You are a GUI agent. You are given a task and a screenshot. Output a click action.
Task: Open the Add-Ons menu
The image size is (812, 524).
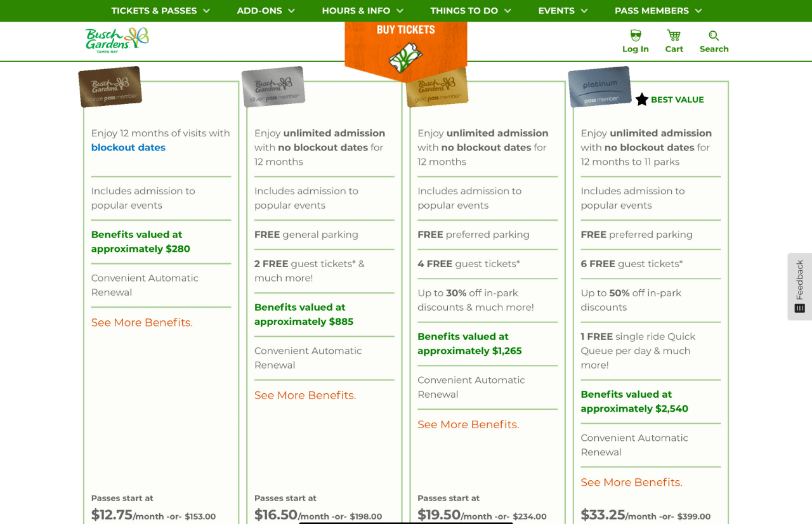(259, 11)
